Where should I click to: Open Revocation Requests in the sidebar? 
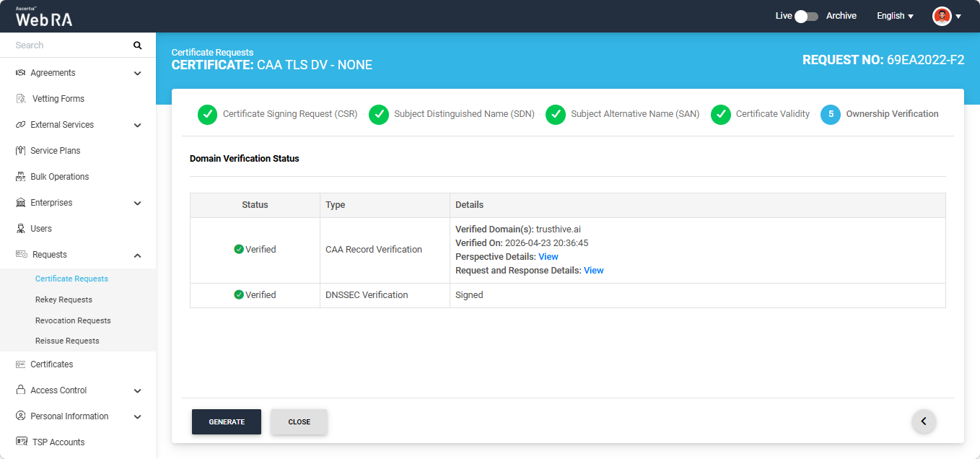(73, 320)
